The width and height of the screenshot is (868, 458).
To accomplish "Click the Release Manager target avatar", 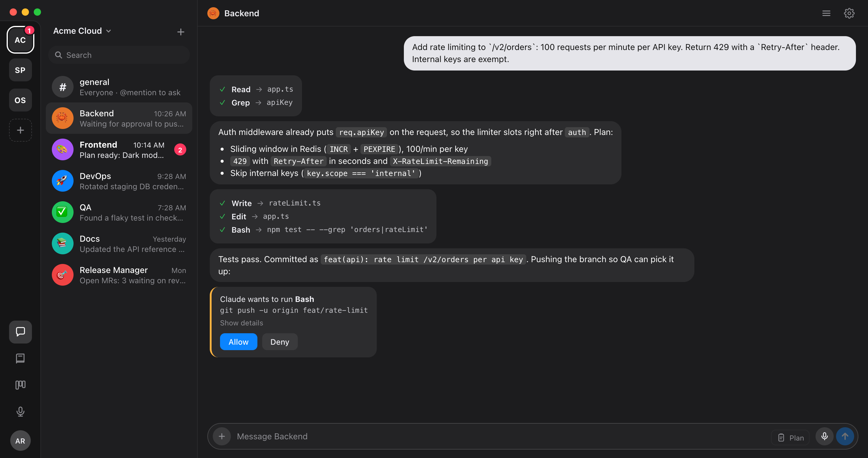I will point(63,275).
